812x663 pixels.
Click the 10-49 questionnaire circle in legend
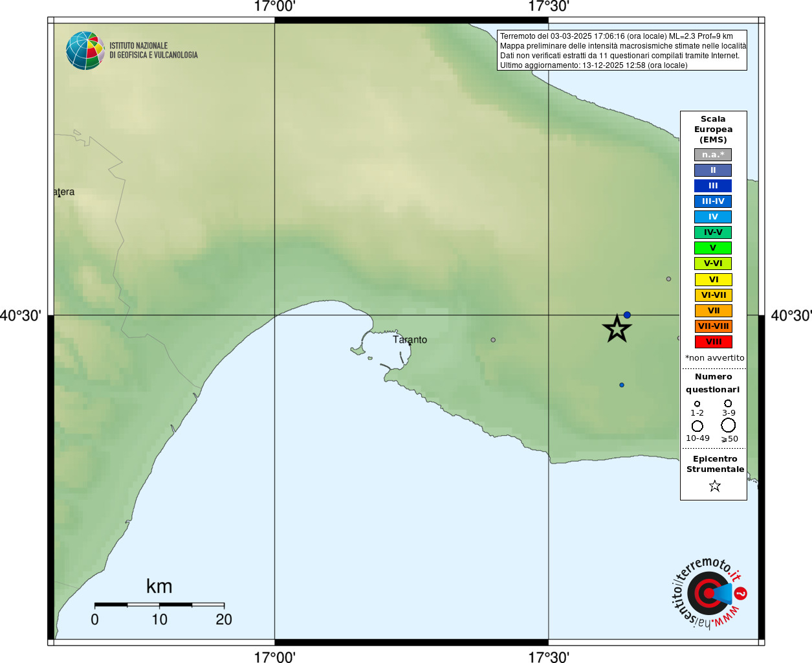697,426
